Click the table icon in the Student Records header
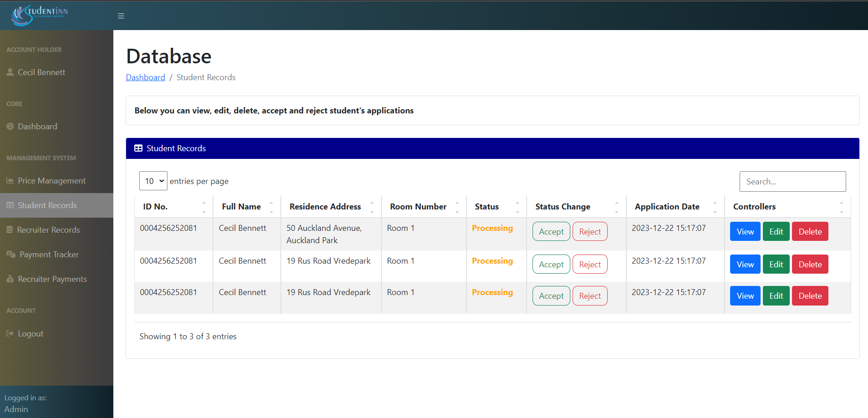Viewport: 868px width, 418px height. tap(138, 148)
